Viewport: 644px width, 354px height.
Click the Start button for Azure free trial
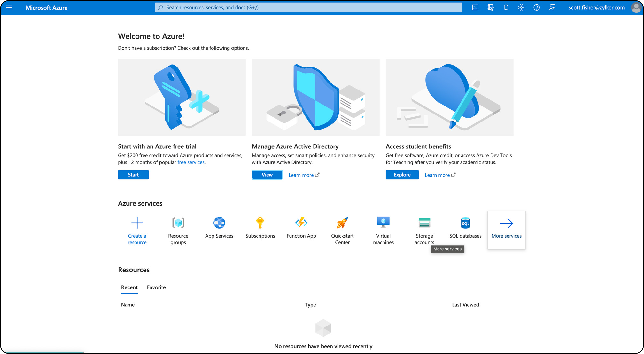coord(133,175)
